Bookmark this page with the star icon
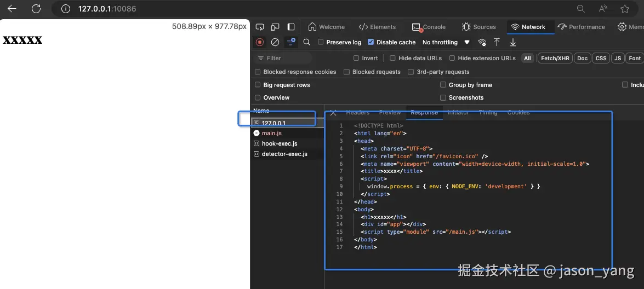This screenshot has height=289, width=644. click(x=625, y=9)
